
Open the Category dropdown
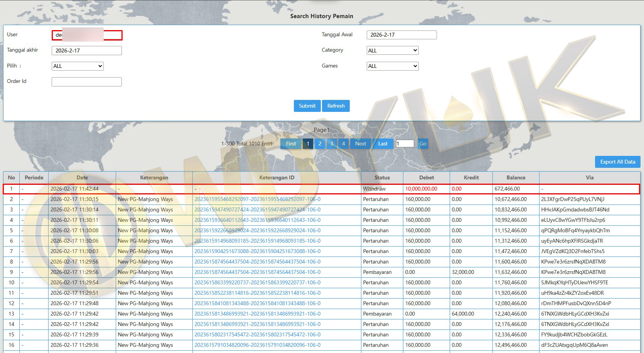(x=392, y=51)
